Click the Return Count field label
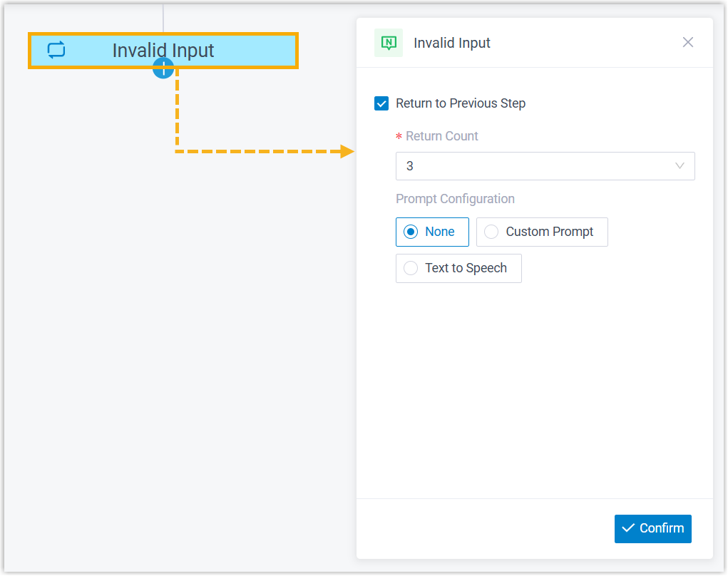 (442, 136)
